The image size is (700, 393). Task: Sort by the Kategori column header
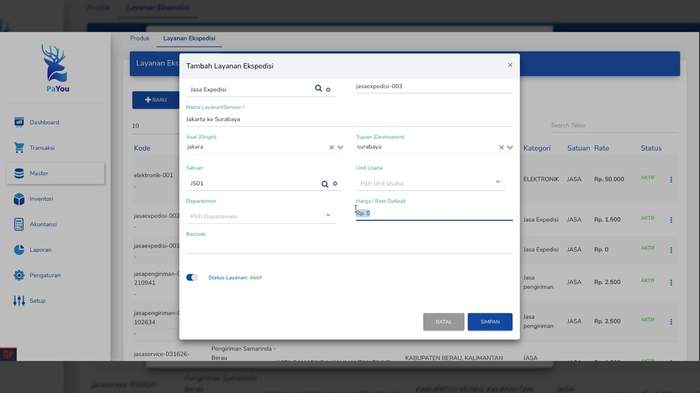(x=537, y=148)
